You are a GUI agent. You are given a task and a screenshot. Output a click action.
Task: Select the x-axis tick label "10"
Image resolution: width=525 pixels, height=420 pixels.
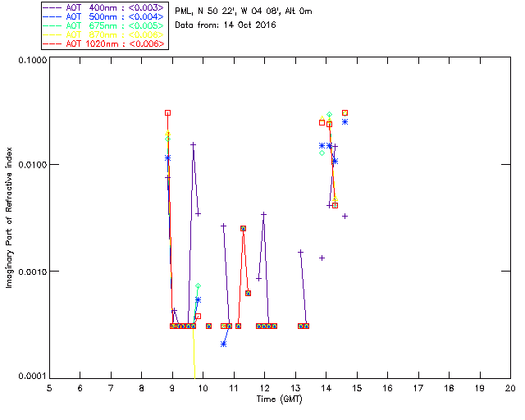point(203,388)
